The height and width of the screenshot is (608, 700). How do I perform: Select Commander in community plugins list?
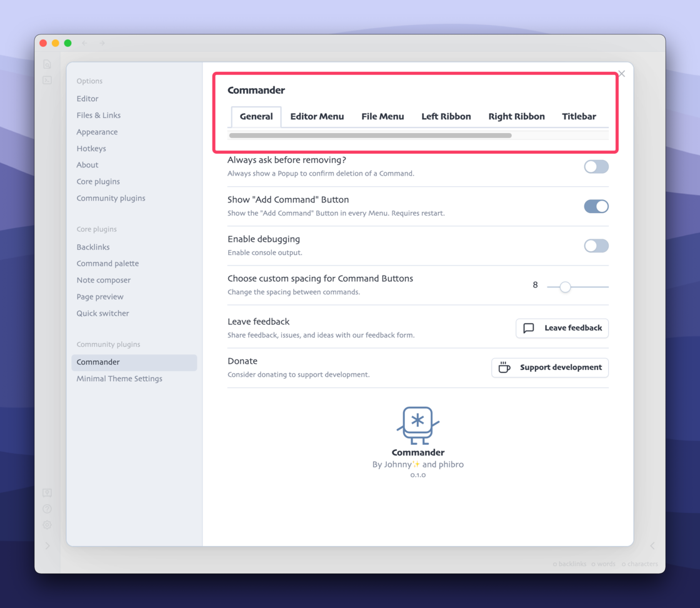point(134,362)
